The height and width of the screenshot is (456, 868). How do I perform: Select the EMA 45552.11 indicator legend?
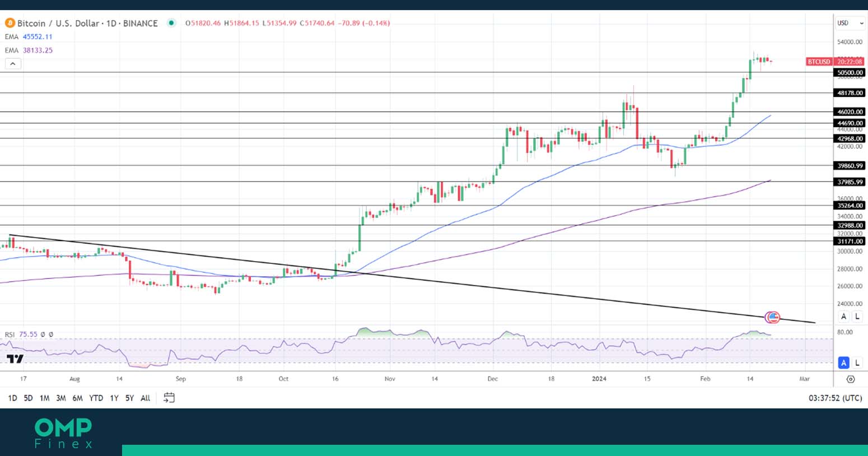29,36
